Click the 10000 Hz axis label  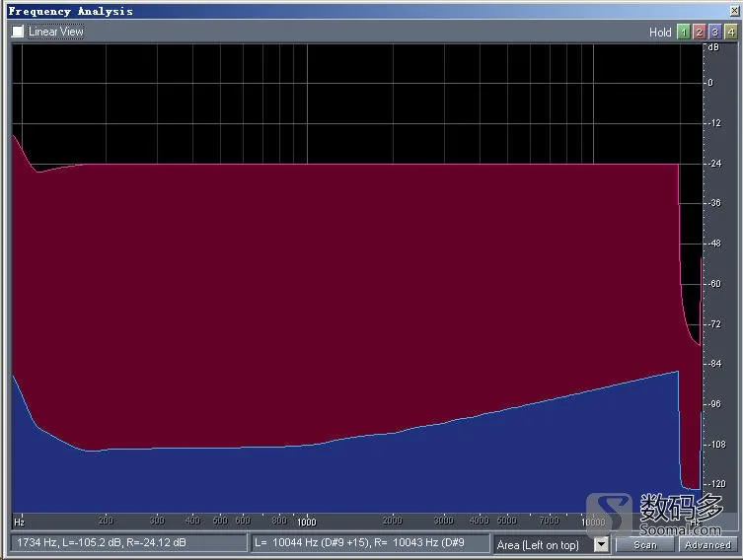pos(593,522)
